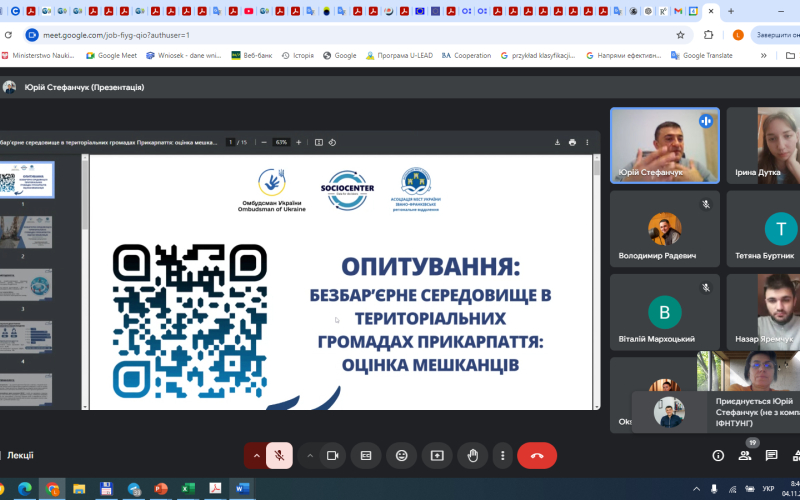Raise hand in the meeting
The width and height of the screenshot is (800, 500).
[473, 456]
